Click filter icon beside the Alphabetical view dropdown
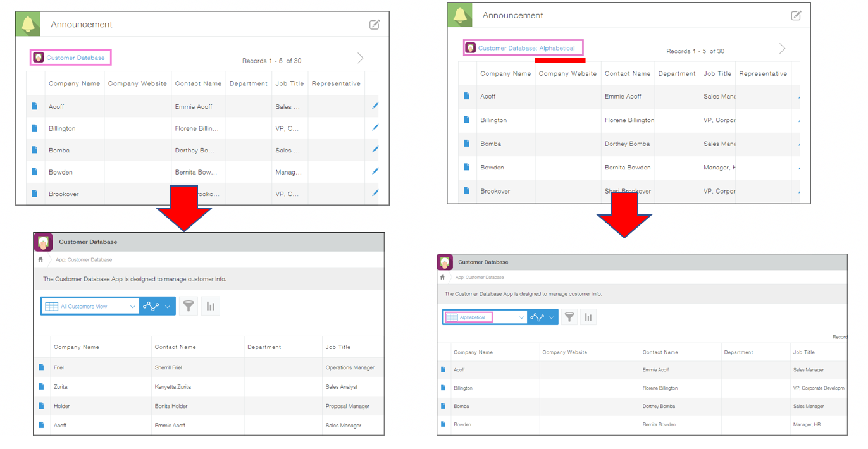Screen dimensions: 868x449 coord(569,317)
